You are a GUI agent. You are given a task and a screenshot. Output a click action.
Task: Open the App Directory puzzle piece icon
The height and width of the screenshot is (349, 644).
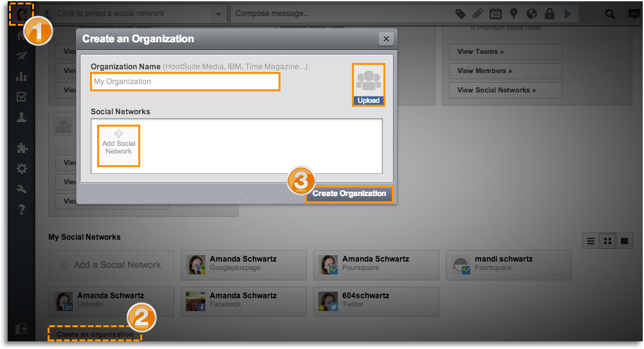tap(22, 148)
